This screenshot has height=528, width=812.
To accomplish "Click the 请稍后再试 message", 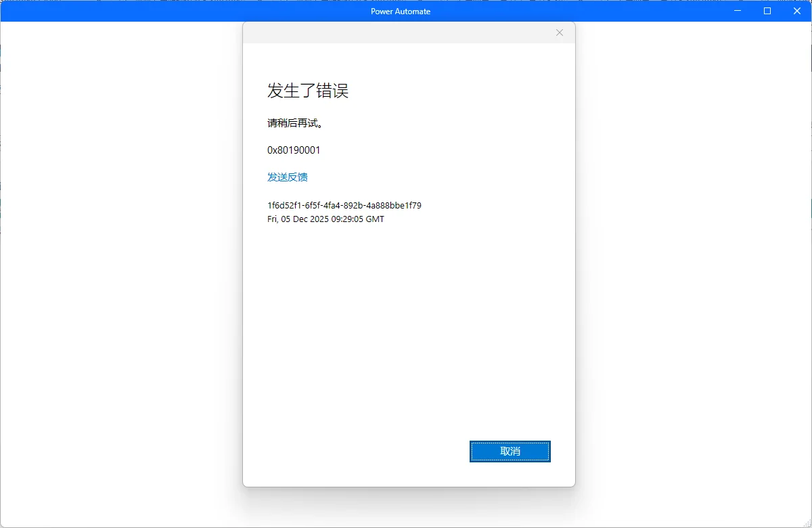I will pos(294,124).
